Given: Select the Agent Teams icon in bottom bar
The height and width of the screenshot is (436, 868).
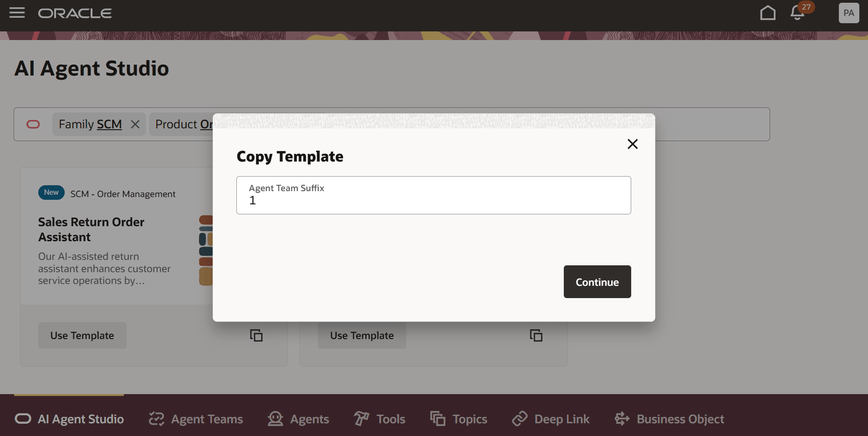Looking at the screenshot, I should [155, 419].
